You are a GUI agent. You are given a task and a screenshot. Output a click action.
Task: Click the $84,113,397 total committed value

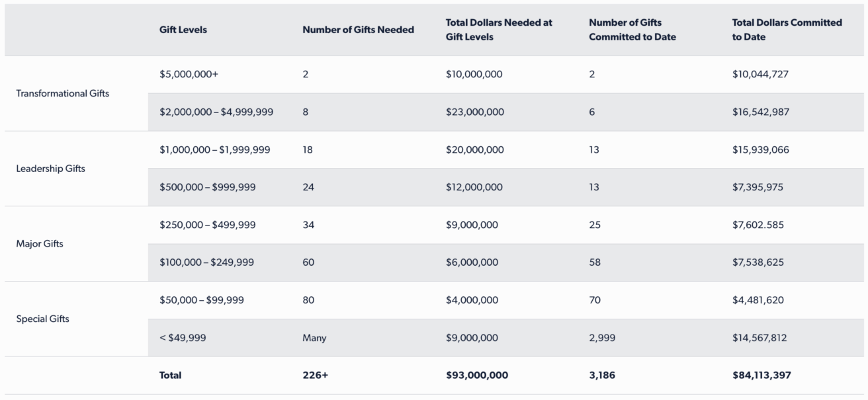(x=761, y=376)
